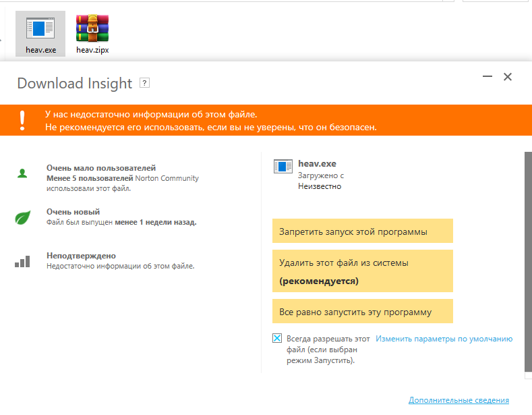This screenshot has height=415, width=532.
Task: Click the 'Очень новый' status heading
Action: tap(73, 212)
